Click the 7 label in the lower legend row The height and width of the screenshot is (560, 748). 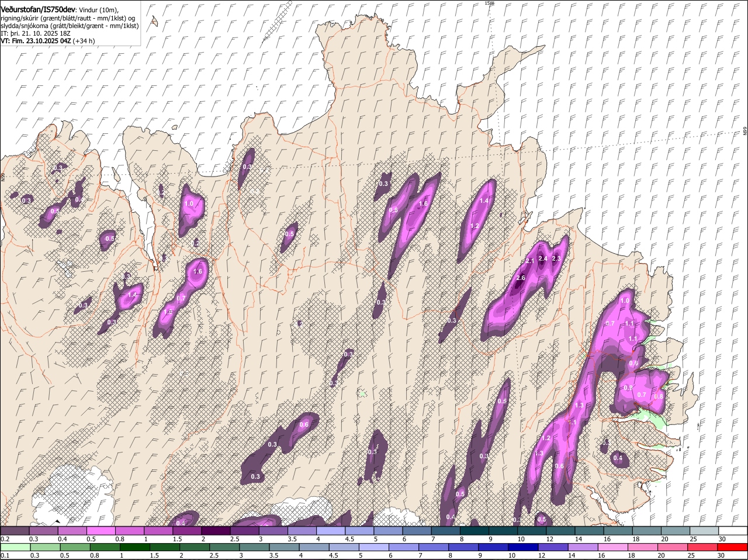pyautogui.click(x=421, y=555)
